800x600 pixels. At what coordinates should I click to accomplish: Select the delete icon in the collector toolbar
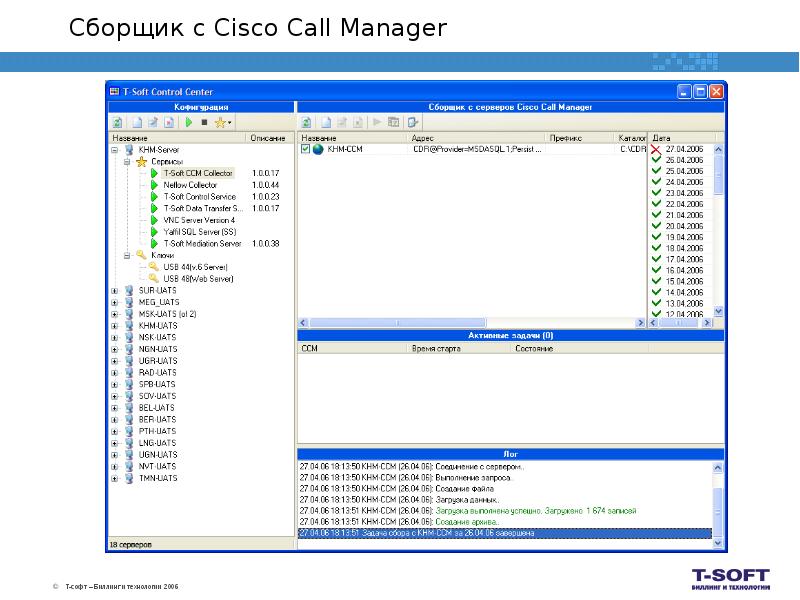358,122
